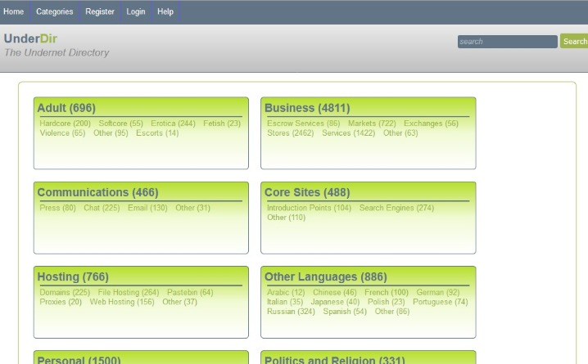Go to the Register page

pos(100,11)
